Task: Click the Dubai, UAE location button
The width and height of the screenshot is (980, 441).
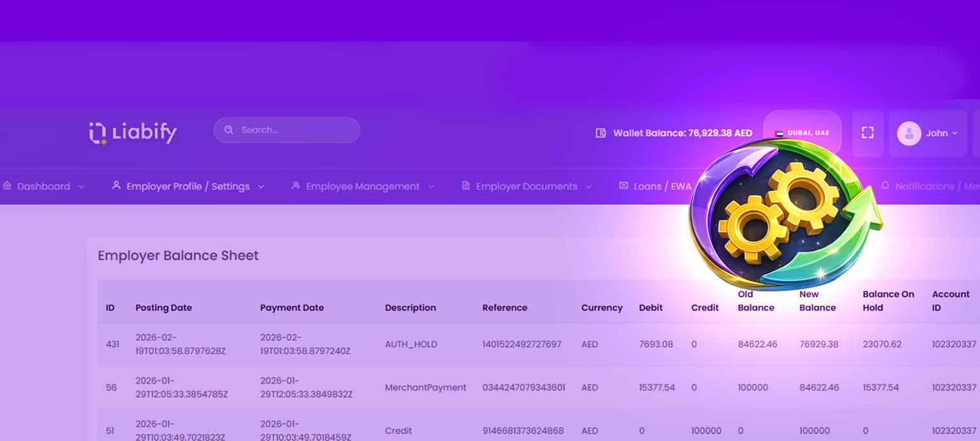Action: tap(803, 133)
